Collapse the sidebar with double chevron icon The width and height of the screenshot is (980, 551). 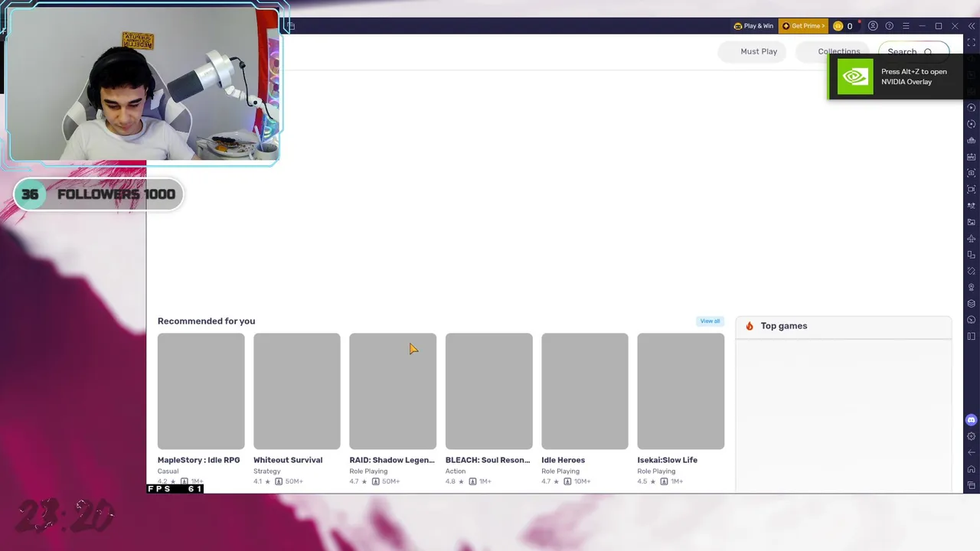coord(972,26)
